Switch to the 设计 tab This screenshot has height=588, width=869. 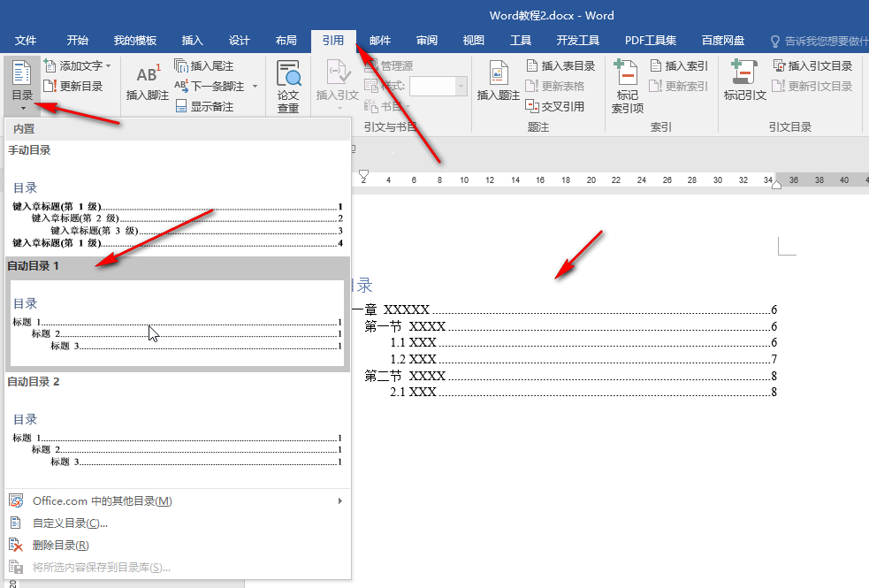pos(240,41)
